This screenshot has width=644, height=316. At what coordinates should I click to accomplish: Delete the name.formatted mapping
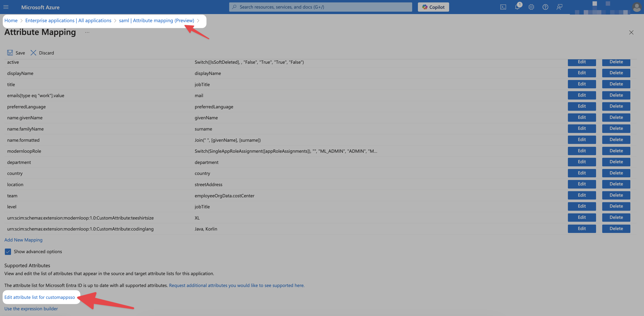click(616, 140)
